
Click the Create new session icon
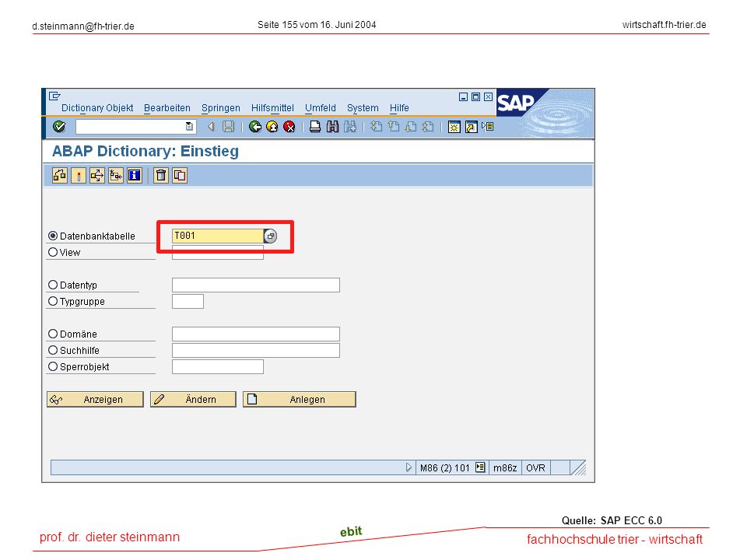454,127
